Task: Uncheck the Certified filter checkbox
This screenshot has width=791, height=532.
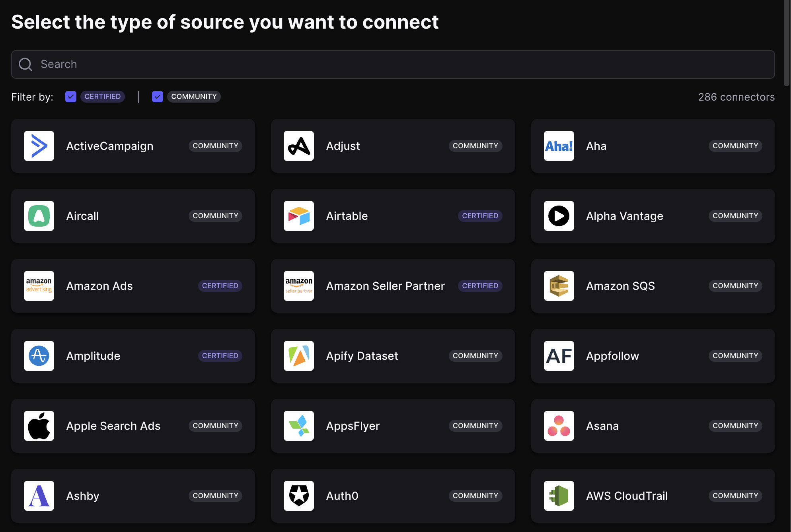Action: 71,97
